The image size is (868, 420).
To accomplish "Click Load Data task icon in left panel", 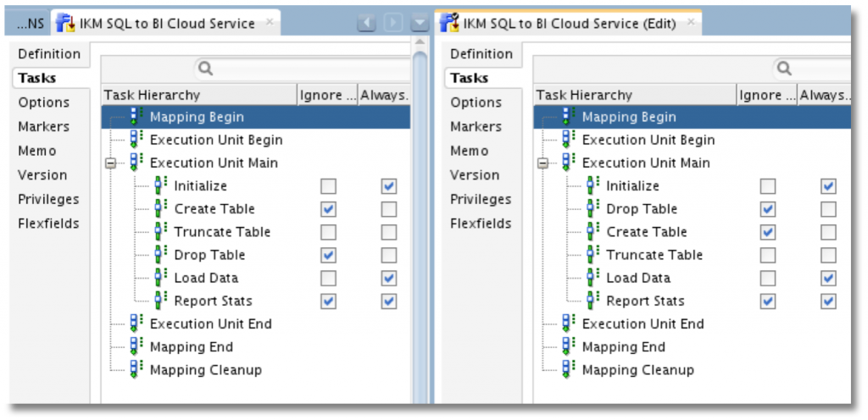I will coord(160,278).
